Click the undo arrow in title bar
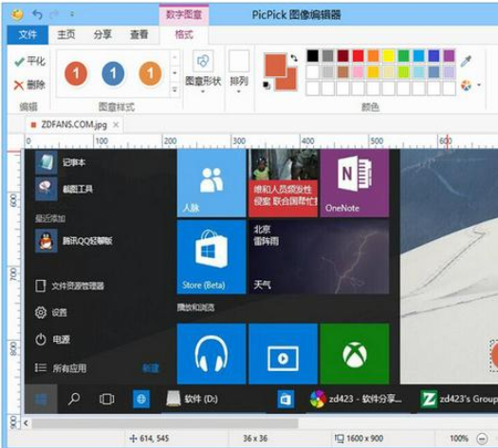Screen dimensions: 498x448 tap(38, 14)
